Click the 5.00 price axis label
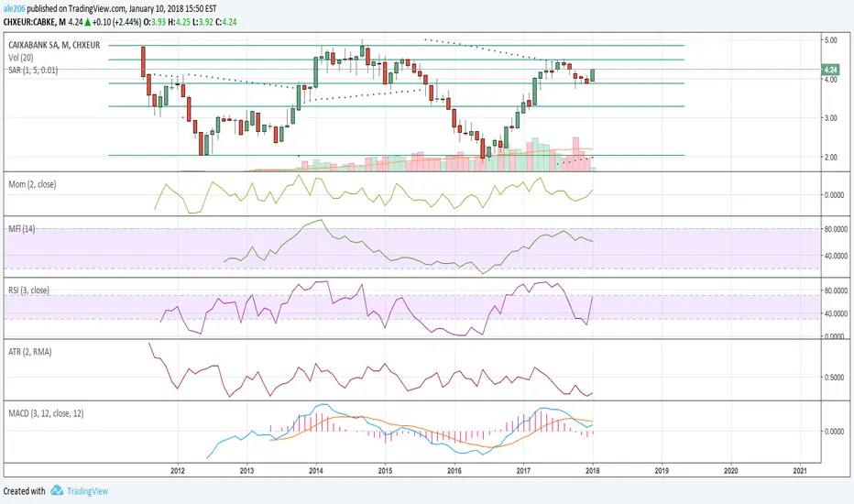Screen dimensions: 854x504 (830, 40)
